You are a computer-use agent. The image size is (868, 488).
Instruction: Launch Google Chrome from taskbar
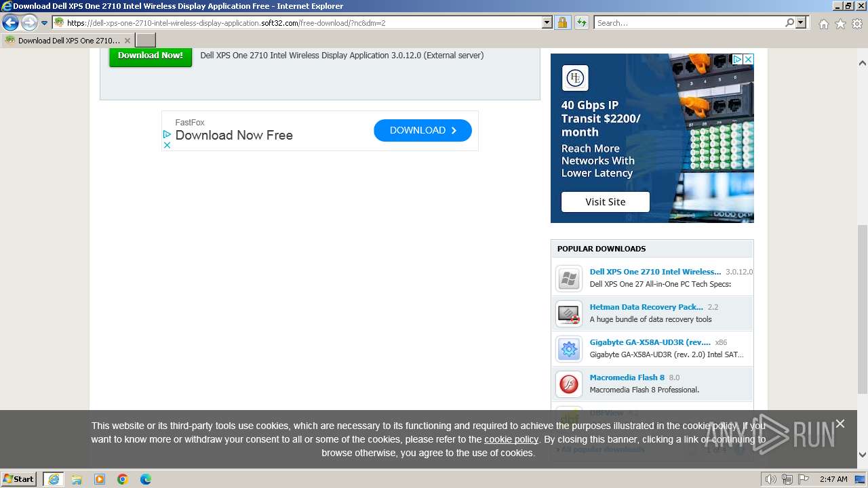123,479
